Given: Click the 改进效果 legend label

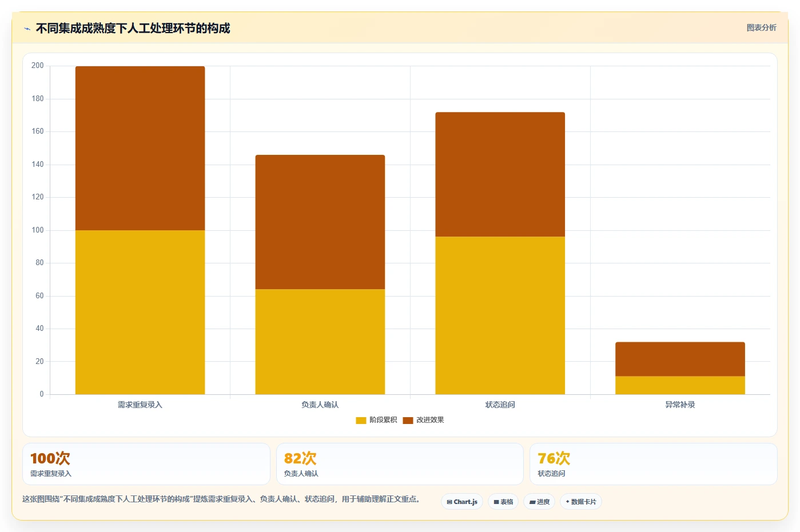Looking at the screenshot, I should click(430, 420).
